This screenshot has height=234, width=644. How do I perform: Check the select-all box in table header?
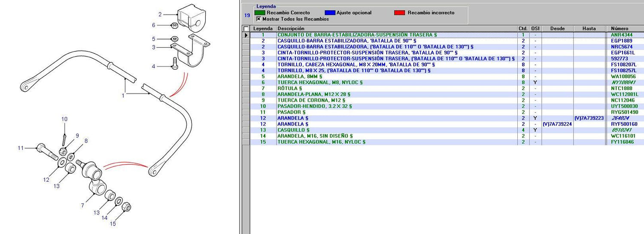246,29
